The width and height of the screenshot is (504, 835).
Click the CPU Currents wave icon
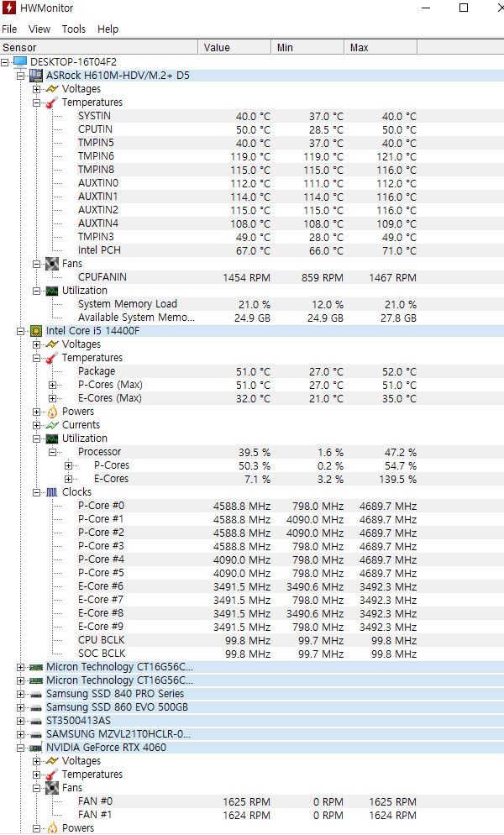tap(52, 425)
